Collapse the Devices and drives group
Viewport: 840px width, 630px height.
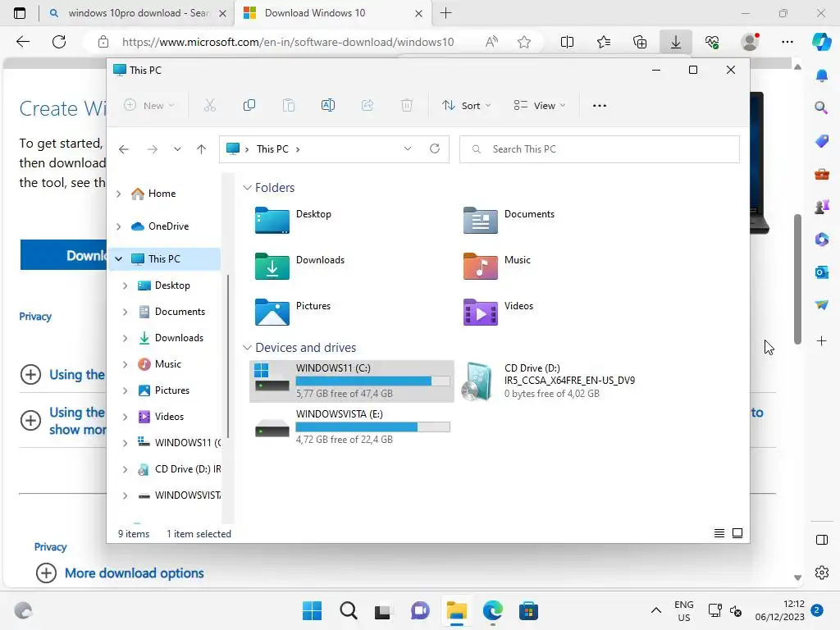247,348
